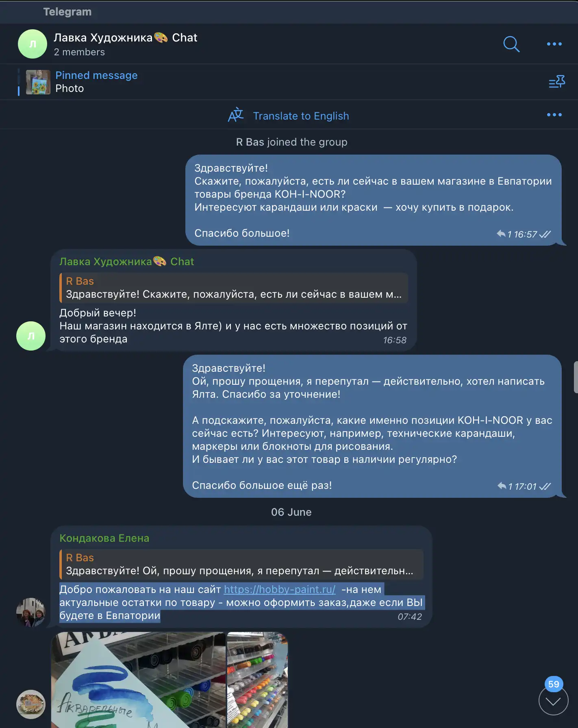This screenshot has height=728, width=578.
Task: Open the pinned message photo
Action: 38,82
